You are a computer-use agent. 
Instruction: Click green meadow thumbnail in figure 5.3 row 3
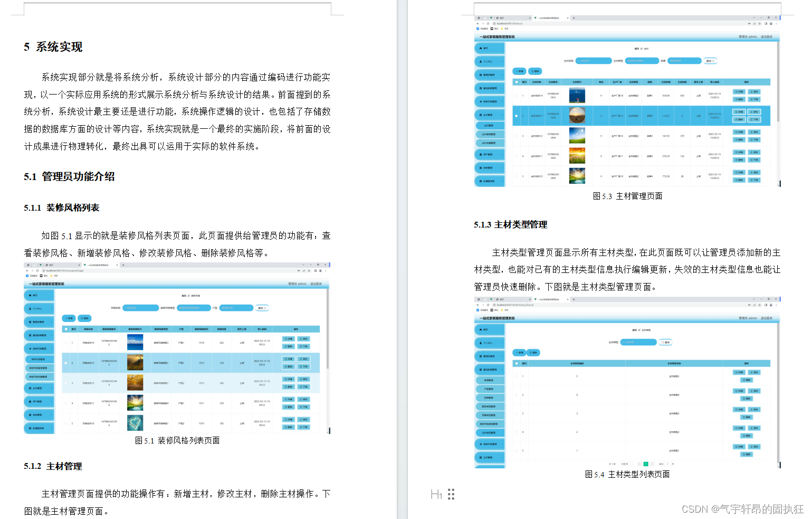(x=577, y=135)
